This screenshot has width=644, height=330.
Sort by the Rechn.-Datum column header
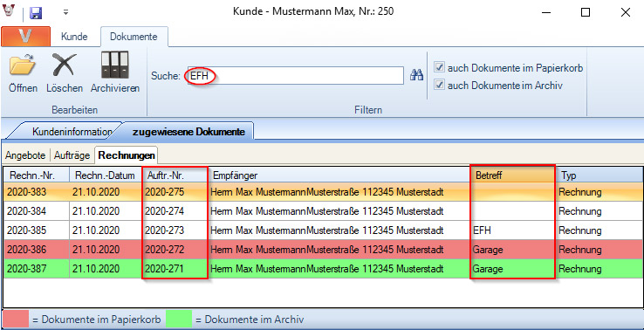click(105, 175)
